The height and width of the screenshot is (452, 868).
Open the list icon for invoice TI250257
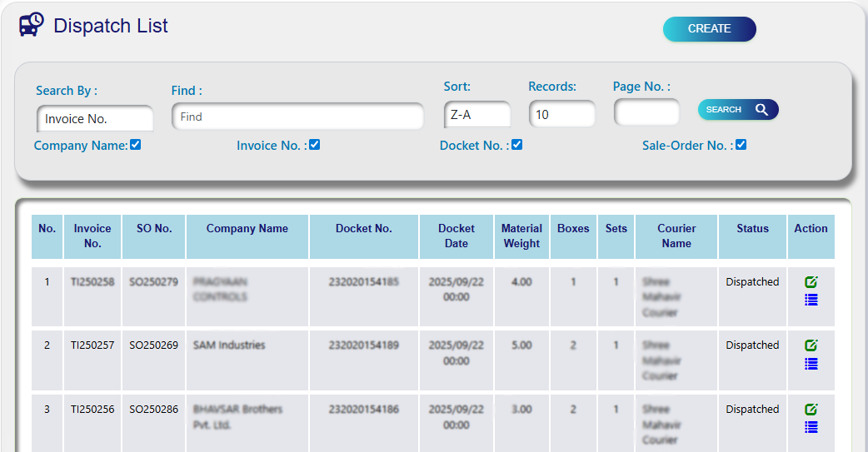tap(811, 363)
